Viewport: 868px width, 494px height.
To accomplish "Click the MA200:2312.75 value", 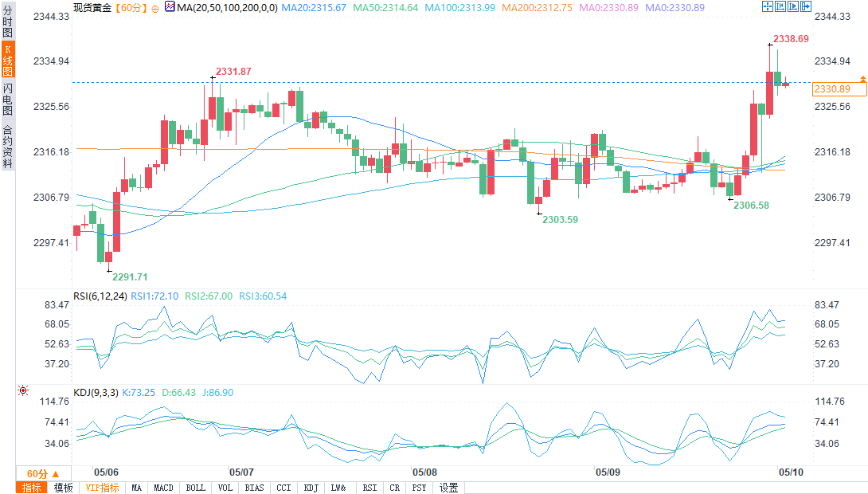I will click(537, 8).
